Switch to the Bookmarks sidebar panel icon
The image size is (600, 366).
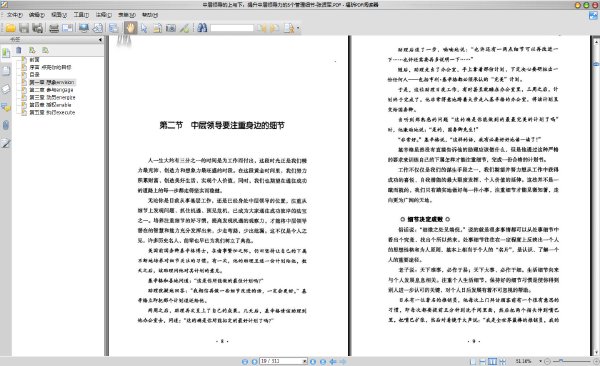(6, 53)
